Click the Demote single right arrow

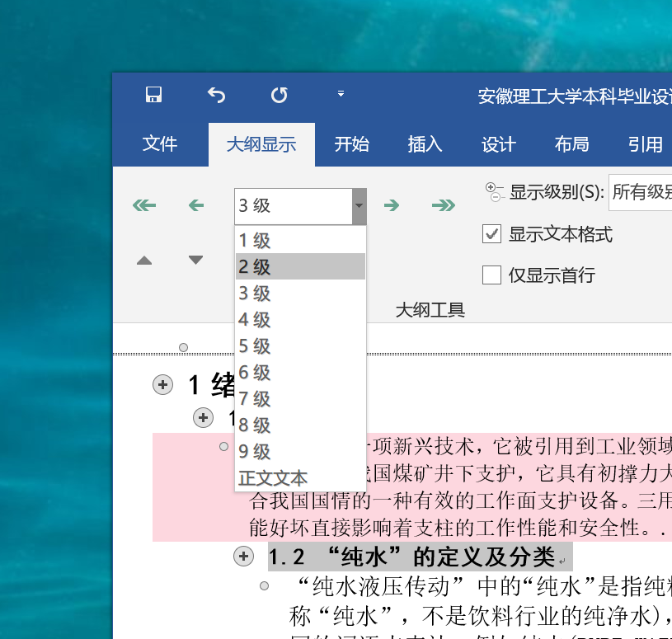(392, 206)
